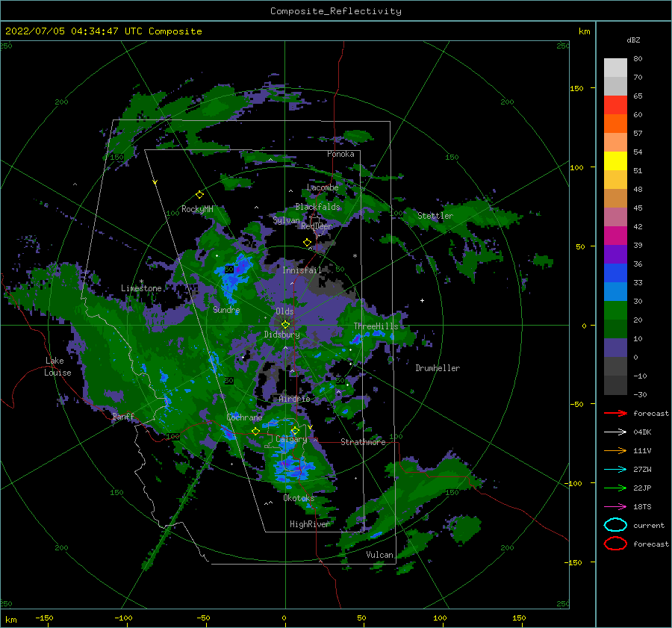Click the Limestone label

click(x=141, y=288)
